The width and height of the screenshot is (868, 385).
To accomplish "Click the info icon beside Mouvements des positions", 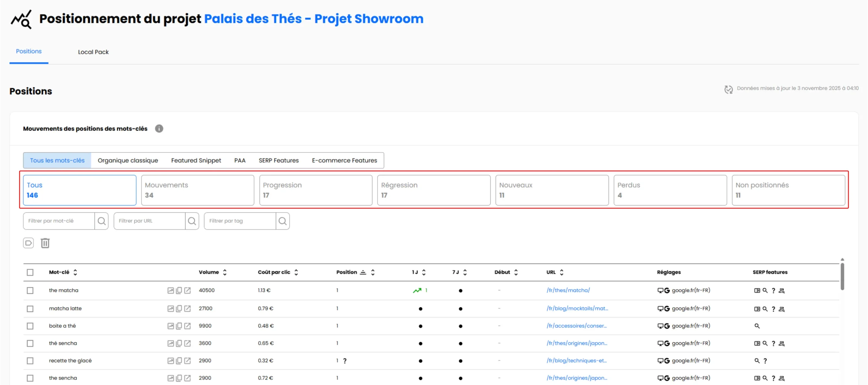I will tap(159, 129).
